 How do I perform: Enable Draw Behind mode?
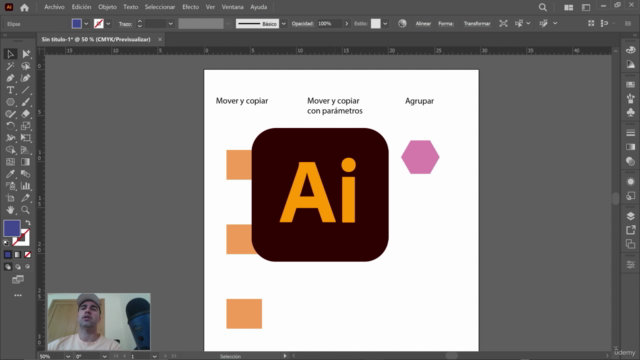point(18,267)
